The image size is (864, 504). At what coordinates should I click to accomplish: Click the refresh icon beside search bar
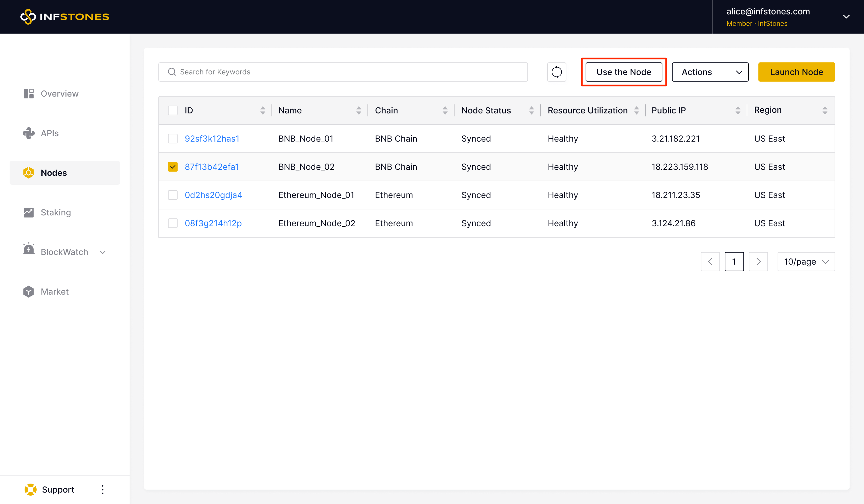pos(556,72)
